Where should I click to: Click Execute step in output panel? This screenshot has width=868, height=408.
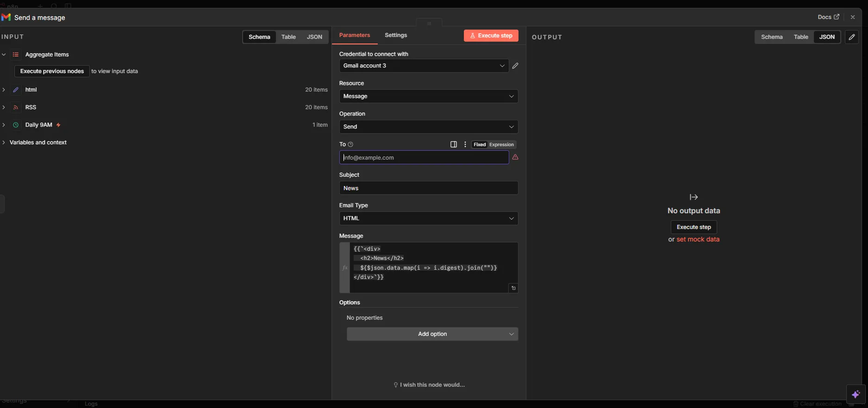click(x=693, y=227)
